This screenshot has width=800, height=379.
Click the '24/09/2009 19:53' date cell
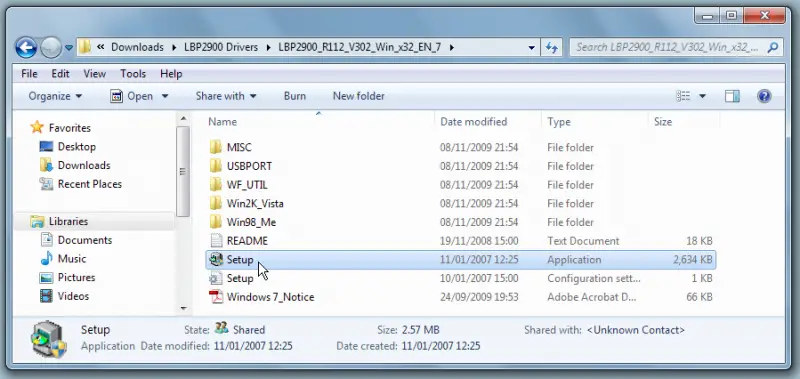coord(479,297)
